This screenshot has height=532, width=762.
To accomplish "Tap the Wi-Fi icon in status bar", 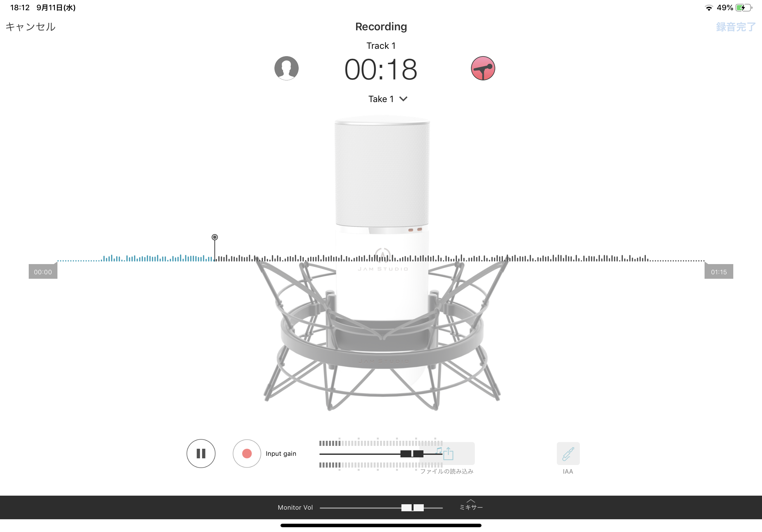I will tap(709, 8).
